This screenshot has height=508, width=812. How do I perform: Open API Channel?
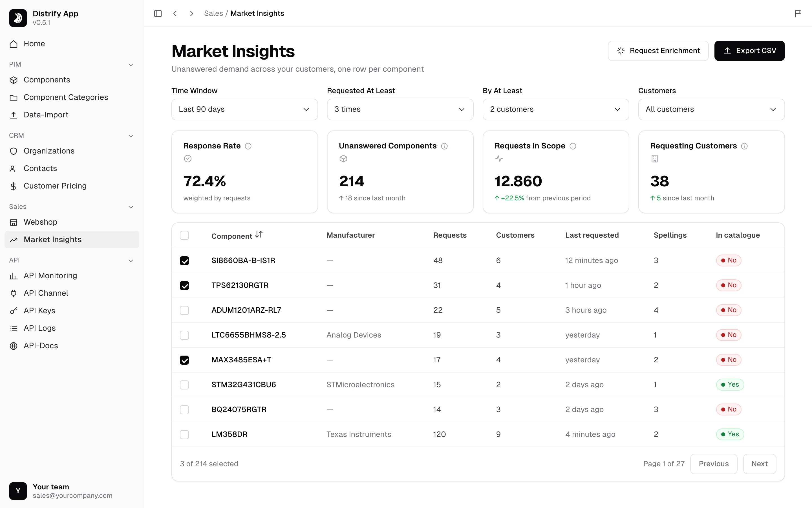point(72,293)
